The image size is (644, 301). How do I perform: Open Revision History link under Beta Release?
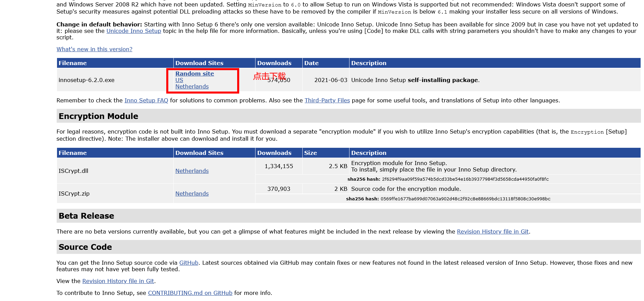click(x=493, y=232)
